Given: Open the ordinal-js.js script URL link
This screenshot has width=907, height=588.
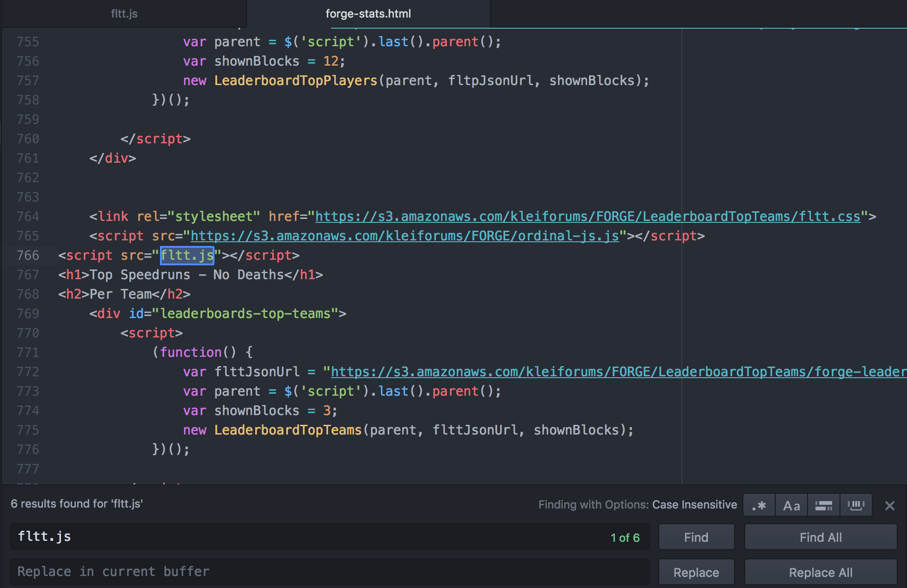Looking at the screenshot, I should tap(404, 236).
